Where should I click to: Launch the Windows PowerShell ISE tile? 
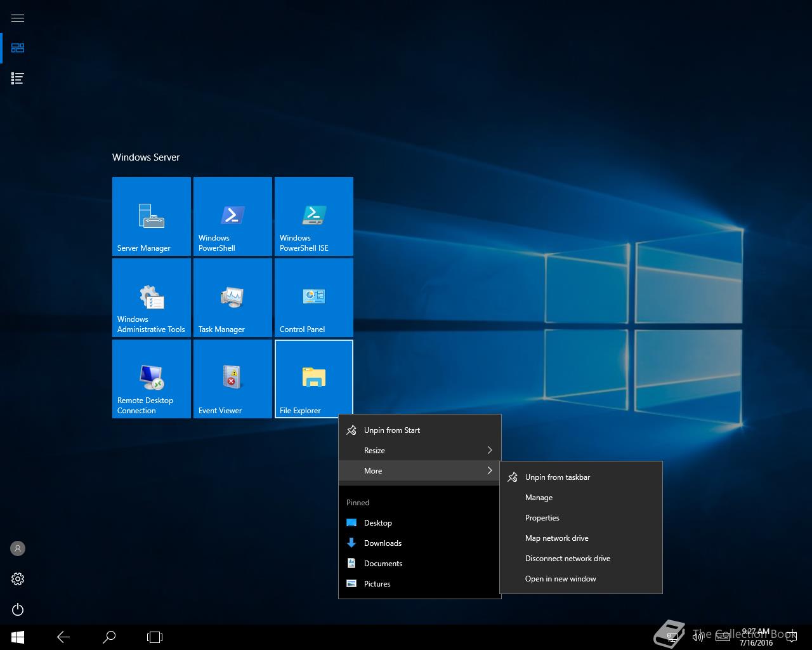pos(314,216)
